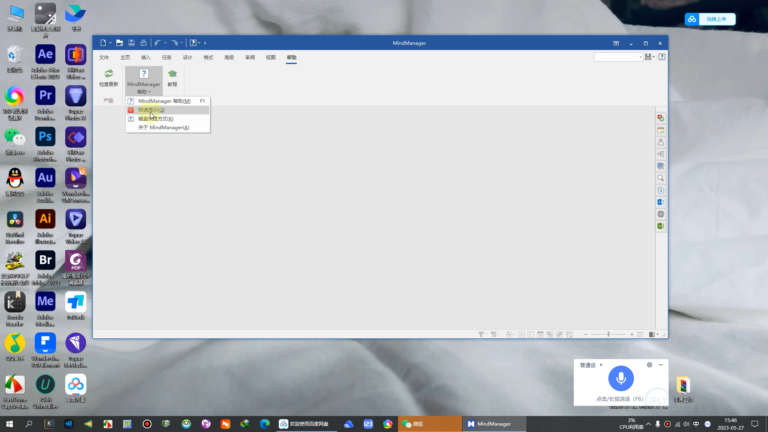This screenshot has width=768, height=432.
Task: Click the zoom out minus button
Action: coord(585,334)
